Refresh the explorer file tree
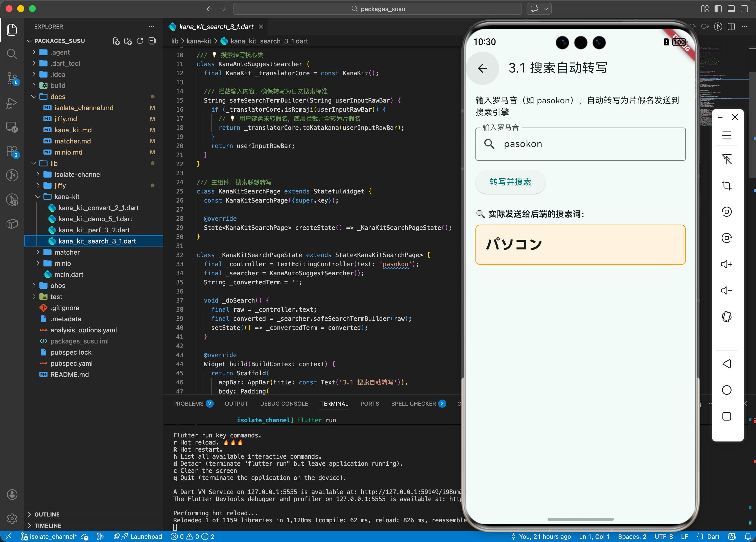 point(140,41)
